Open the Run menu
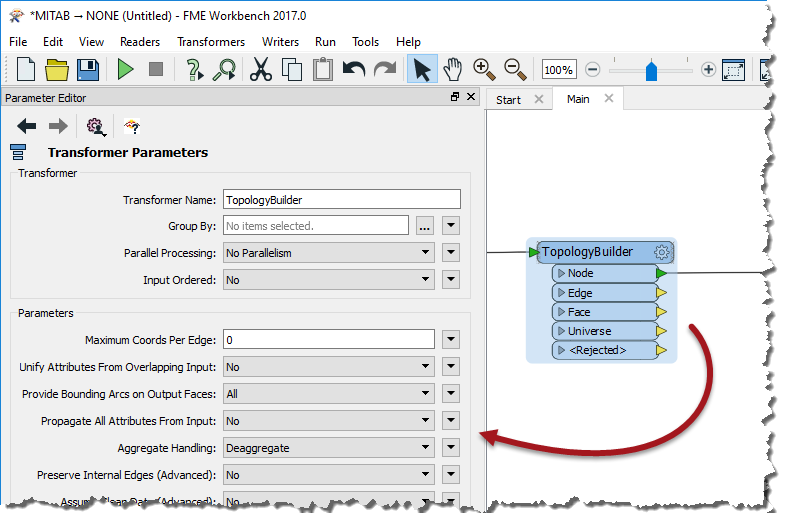Screen dimensions: 787x513 (x=325, y=42)
